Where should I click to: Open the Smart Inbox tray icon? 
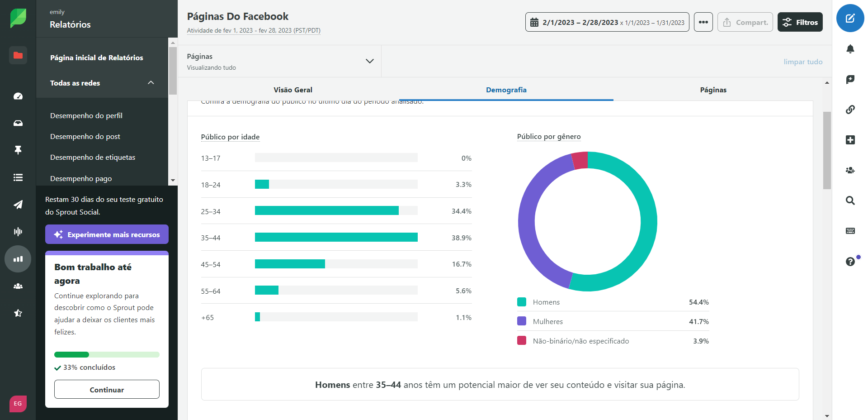18,123
